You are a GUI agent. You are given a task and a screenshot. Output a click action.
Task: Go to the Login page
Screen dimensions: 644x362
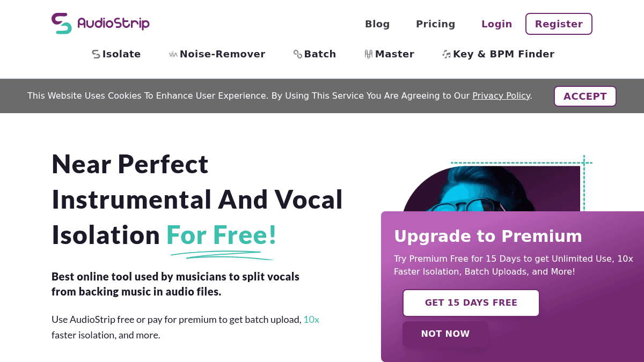point(496,24)
